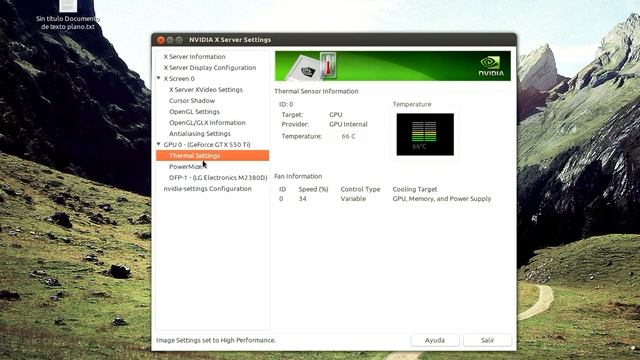Open the PowerMizer page

[x=187, y=167]
